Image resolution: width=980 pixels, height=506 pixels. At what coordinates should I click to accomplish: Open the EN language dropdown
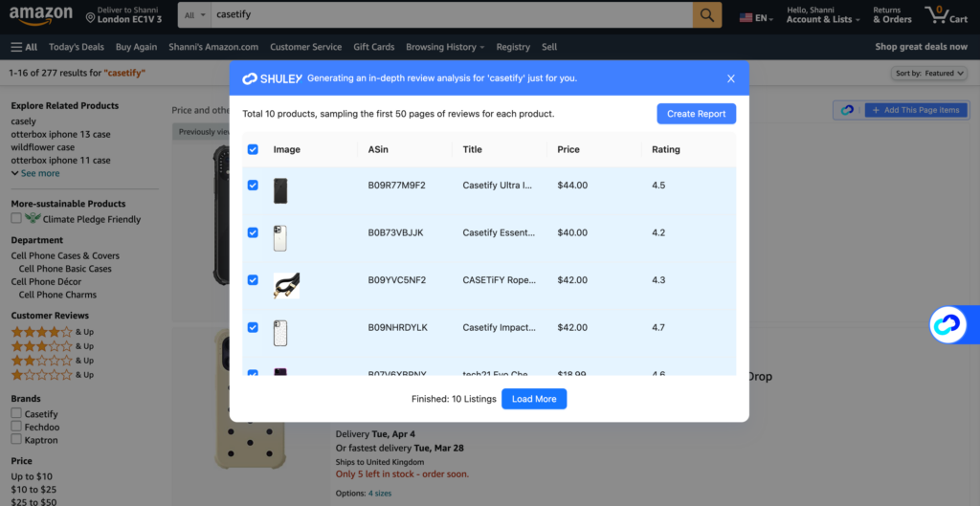[757, 18]
